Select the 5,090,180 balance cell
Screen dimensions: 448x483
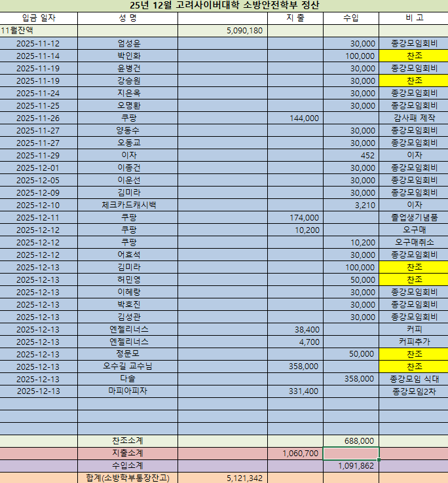(222, 30)
